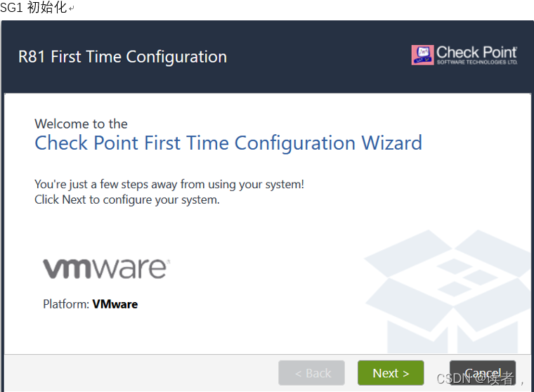Select the bold VMware platform value
Image resolution: width=534 pixels, height=392 pixels.
coord(115,303)
